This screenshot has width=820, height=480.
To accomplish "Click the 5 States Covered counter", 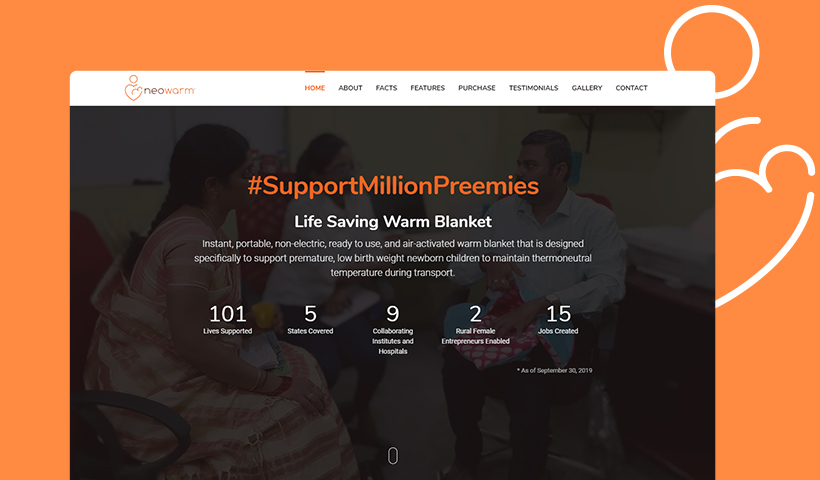I will point(310,320).
